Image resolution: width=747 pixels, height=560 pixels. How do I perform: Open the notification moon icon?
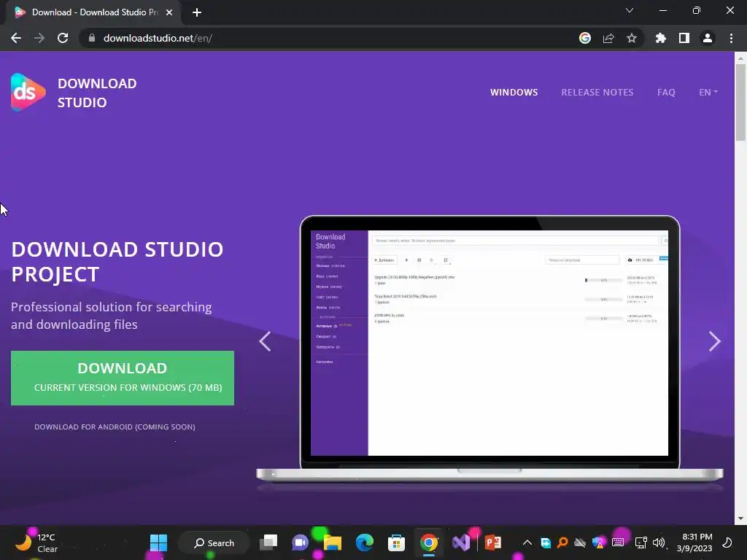[727, 542]
